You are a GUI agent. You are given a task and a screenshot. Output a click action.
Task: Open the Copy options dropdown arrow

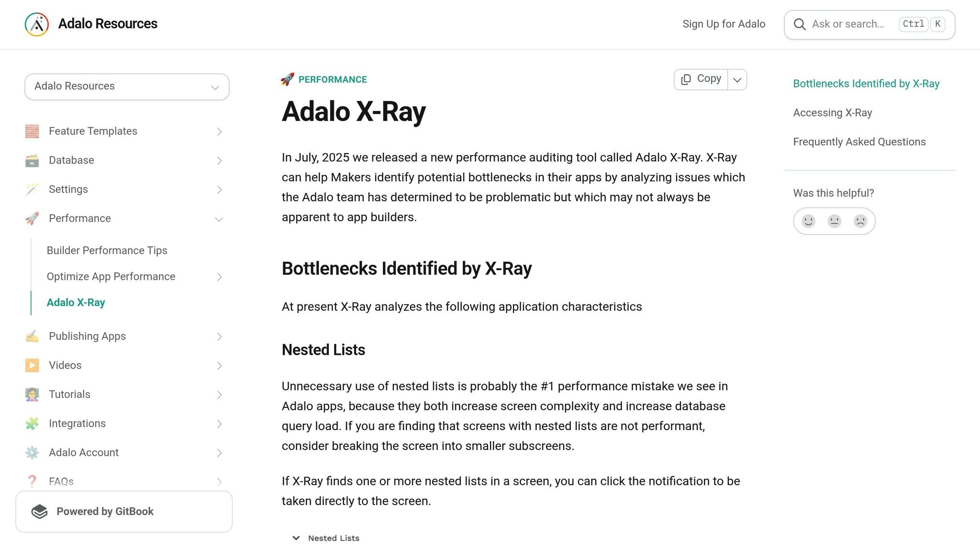coord(737,80)
